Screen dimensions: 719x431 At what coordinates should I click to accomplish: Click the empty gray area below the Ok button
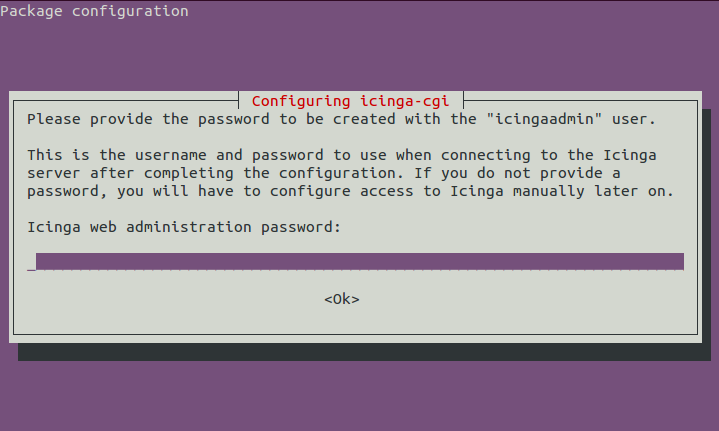pos(342,320)
